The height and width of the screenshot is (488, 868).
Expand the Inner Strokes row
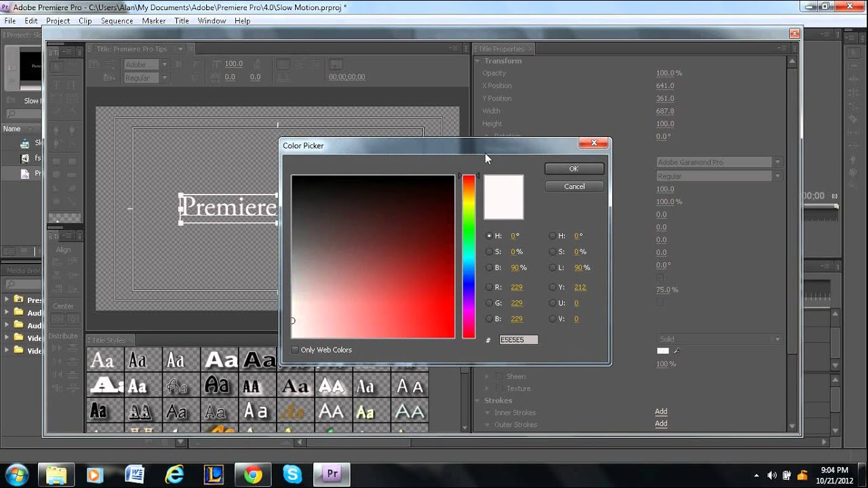[x=487, y=413]
